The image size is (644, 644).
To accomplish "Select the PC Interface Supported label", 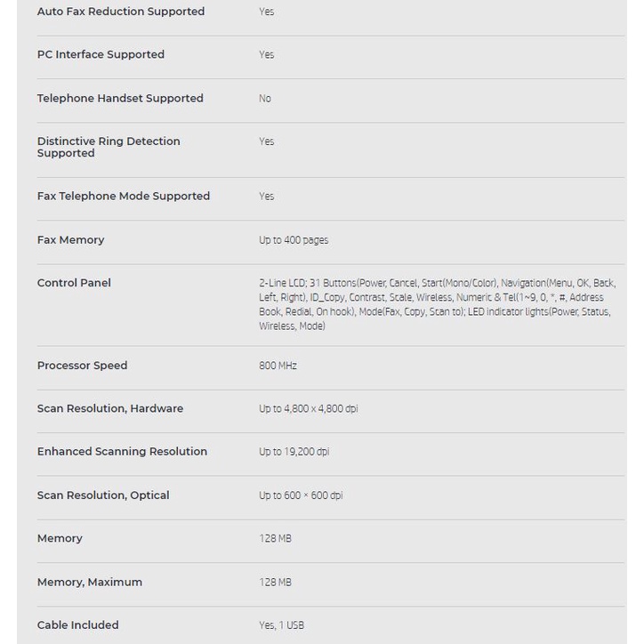I will (101, 54).
